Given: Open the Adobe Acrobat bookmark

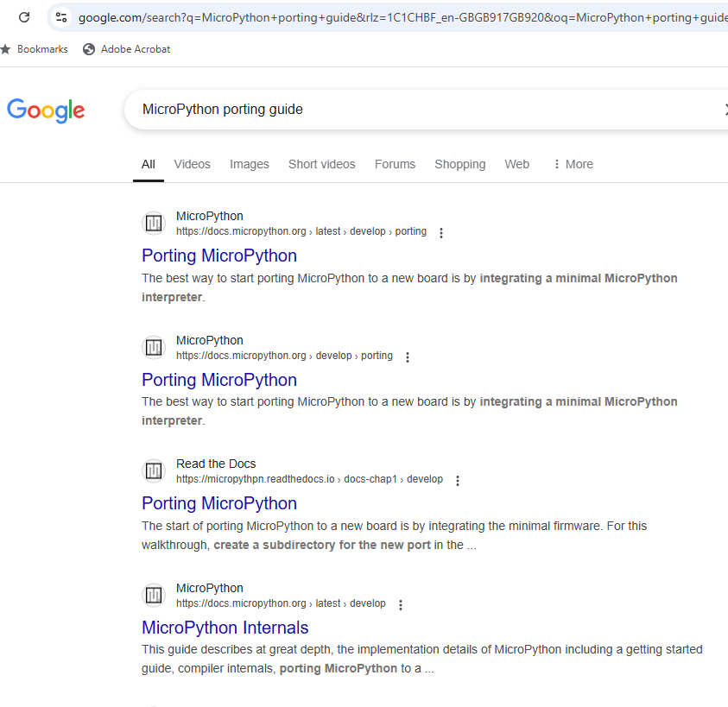Looking at the screenshot, I should click(x=127, y=49).
